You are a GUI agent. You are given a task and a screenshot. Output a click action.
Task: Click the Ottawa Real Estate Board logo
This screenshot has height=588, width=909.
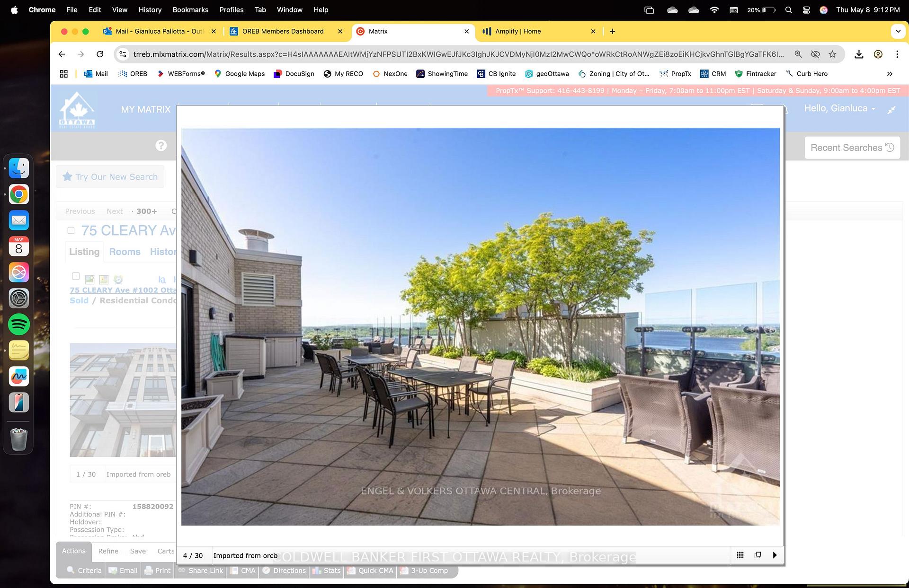(x=77, y=110)
